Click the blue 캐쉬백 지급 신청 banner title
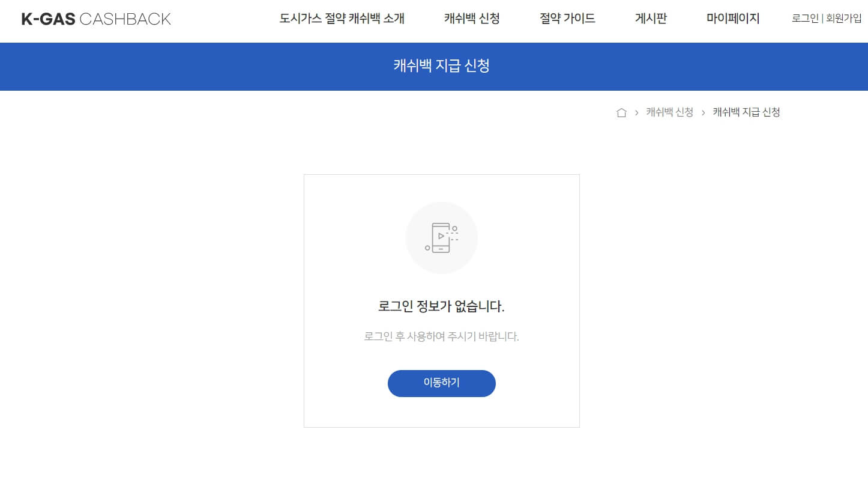 point(442,66)
